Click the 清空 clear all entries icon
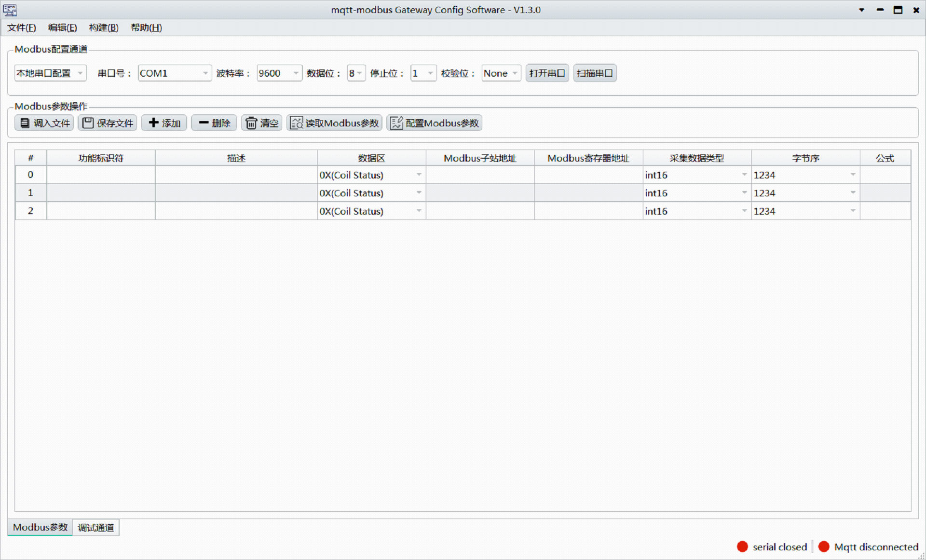This screenshot has width=926, height=560. pyautogui.click(x=262, y=123)
